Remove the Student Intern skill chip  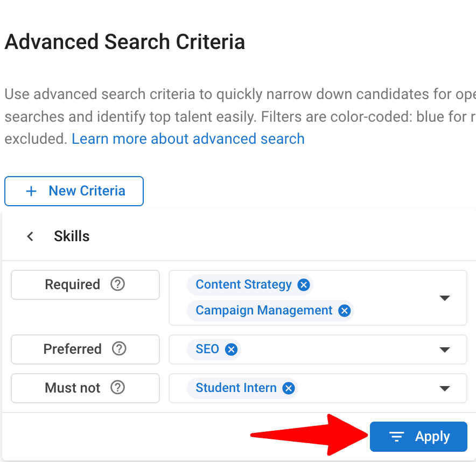pos(289,388)
